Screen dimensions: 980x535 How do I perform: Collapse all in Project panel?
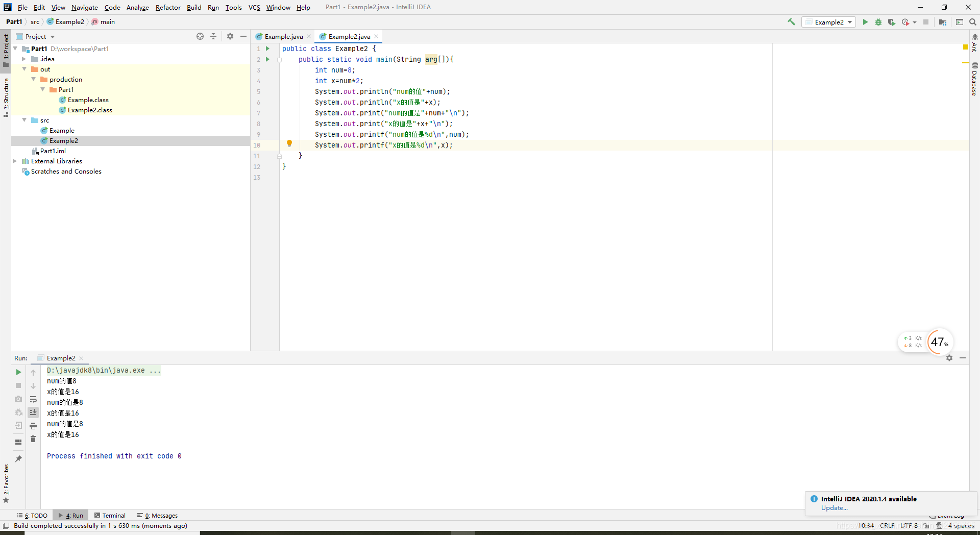pos(213,36)
